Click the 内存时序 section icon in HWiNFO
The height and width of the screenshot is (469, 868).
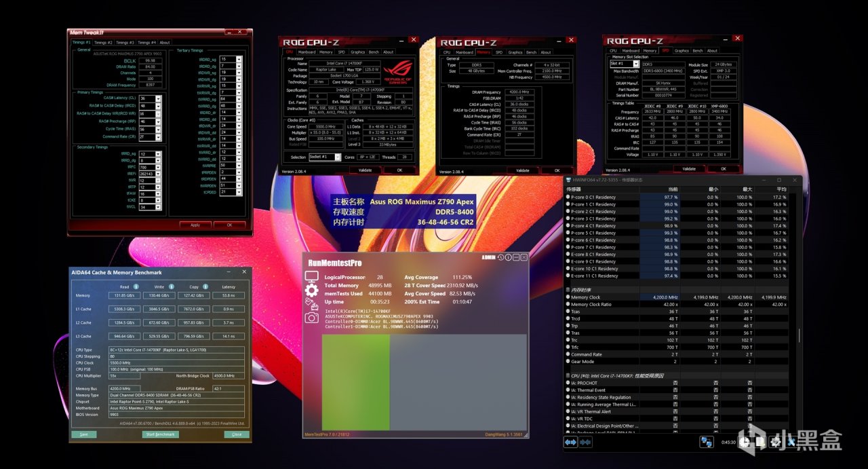click(568, 290)
